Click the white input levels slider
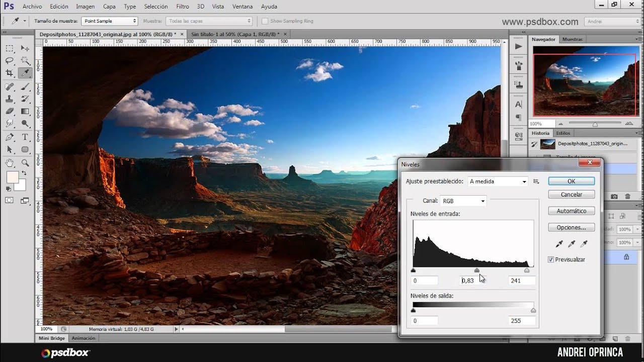644x362 pixels. coord(527,270)
